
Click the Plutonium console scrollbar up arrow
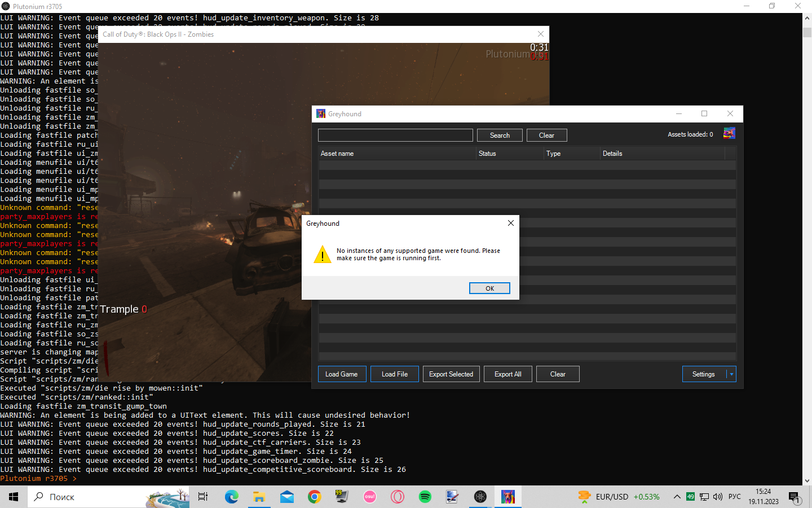tap(807, 18)
